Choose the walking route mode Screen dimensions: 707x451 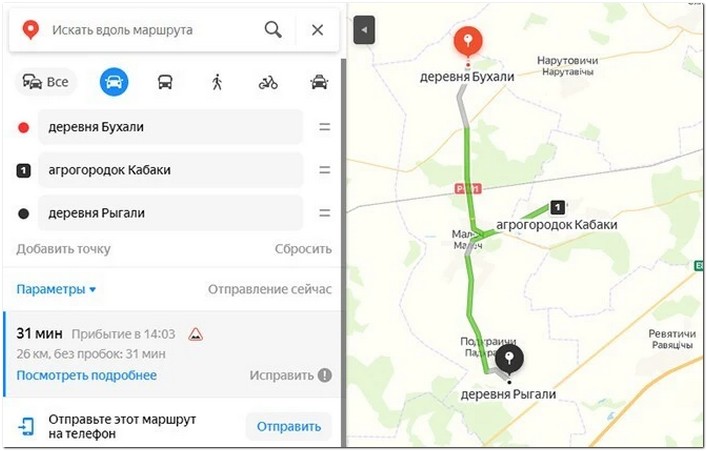pos(217,82)
